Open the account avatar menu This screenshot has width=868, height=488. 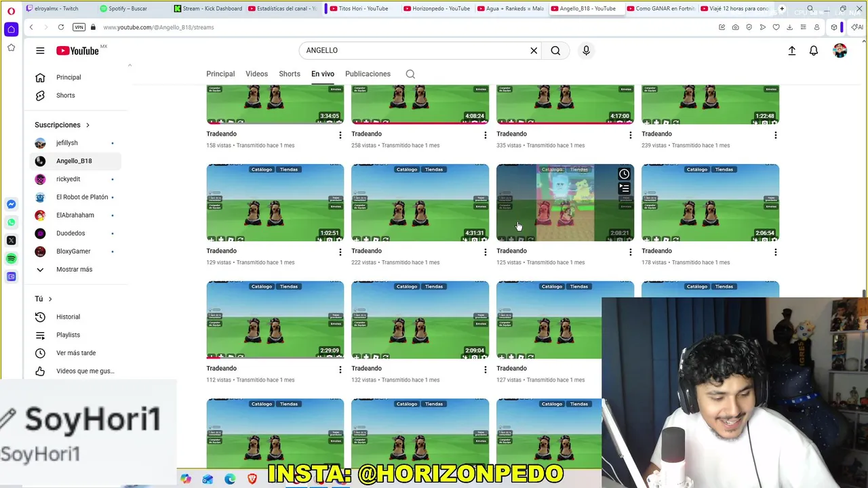(x=840, y=51)
